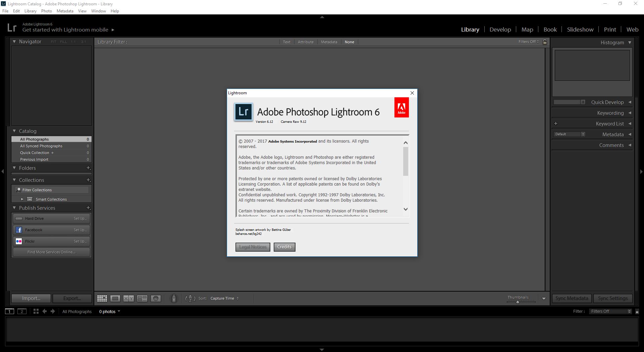644x352 pixels.
Task: Close the Lightroom About dialog
Action: [412, 93]
